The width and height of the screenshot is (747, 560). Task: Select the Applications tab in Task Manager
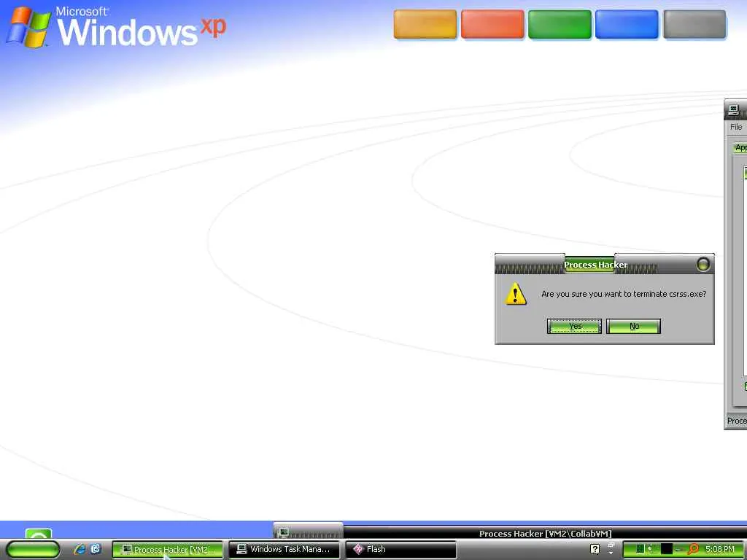tap(741, 147)
